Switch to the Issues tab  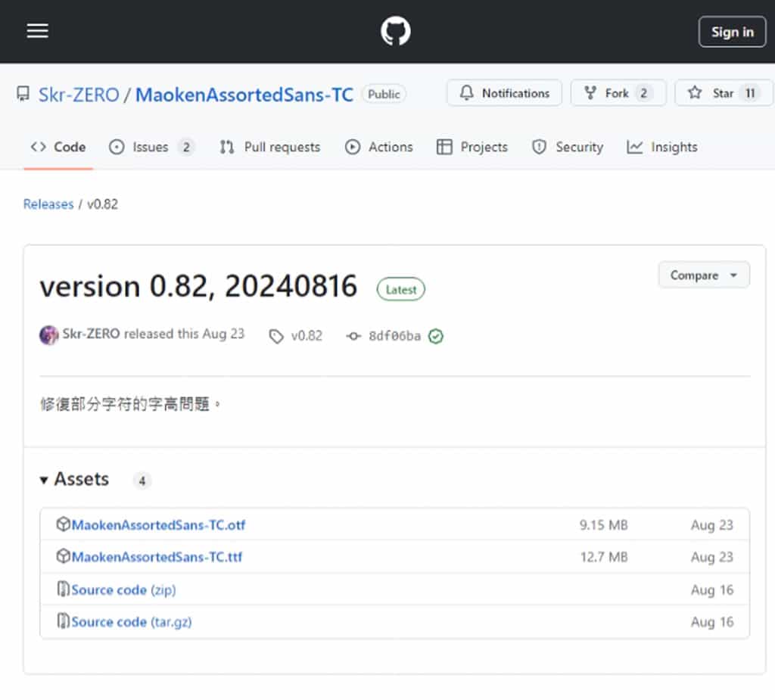pos(151,147)
